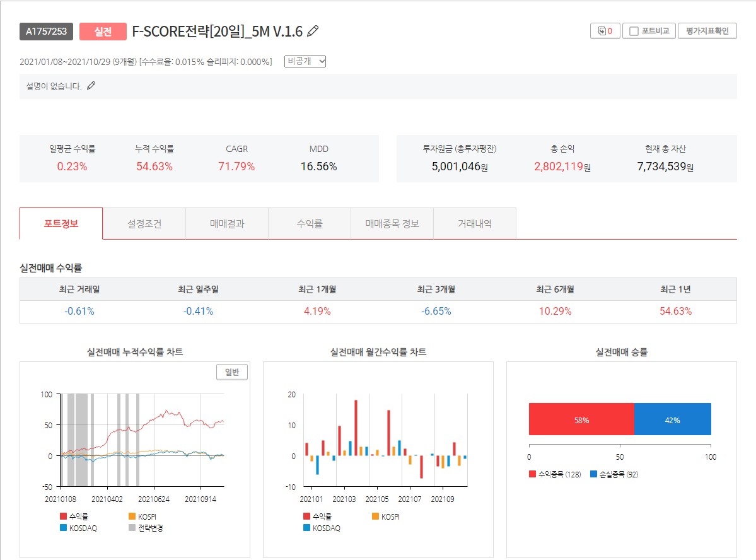This screenshot has width=756, height=560.
Task: Open the 비공개 visibility dropdown
Action: point(305,61)
